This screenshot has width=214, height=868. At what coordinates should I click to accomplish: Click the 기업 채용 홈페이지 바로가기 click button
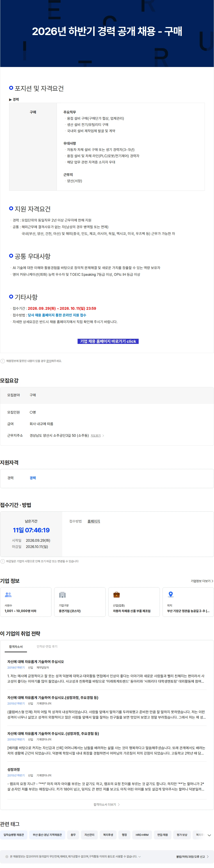(x=108, y=341)
